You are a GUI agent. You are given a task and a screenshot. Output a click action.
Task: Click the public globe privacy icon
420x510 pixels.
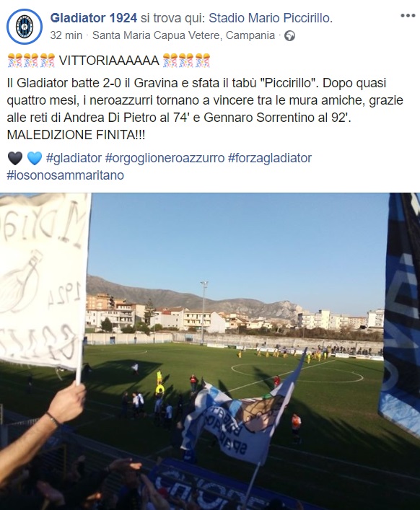(x=289, y=36)
